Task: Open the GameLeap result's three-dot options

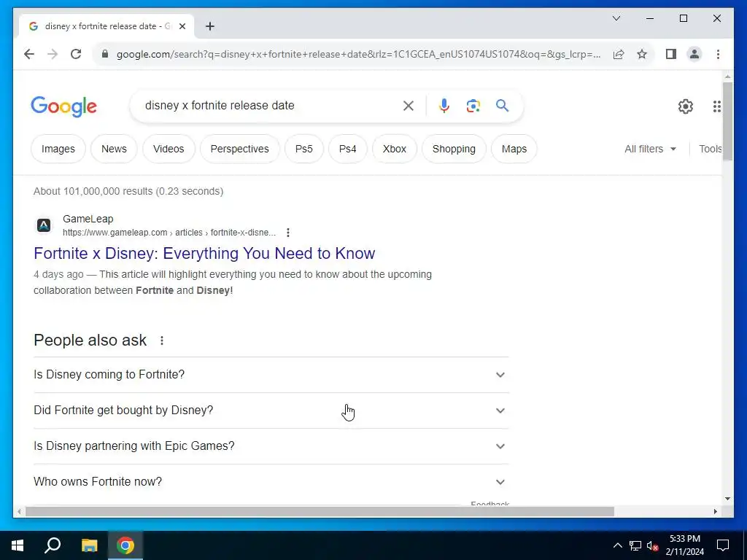Action: point(287,233)
